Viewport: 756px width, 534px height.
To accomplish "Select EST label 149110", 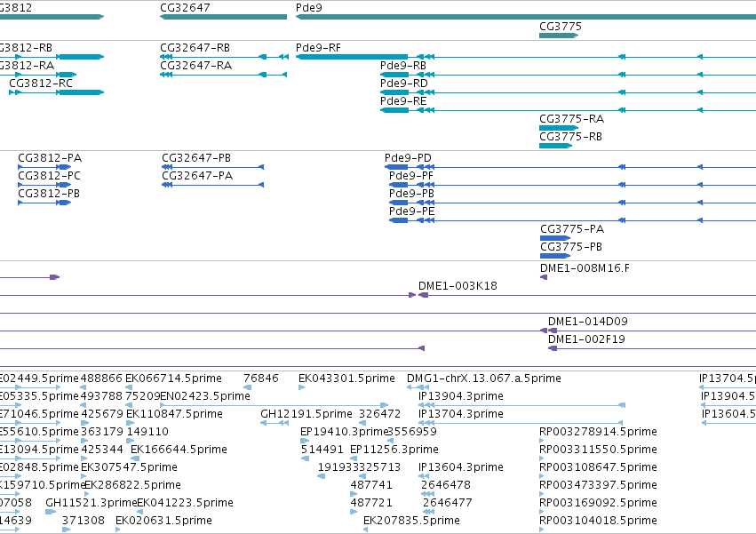I will [147, 432].
